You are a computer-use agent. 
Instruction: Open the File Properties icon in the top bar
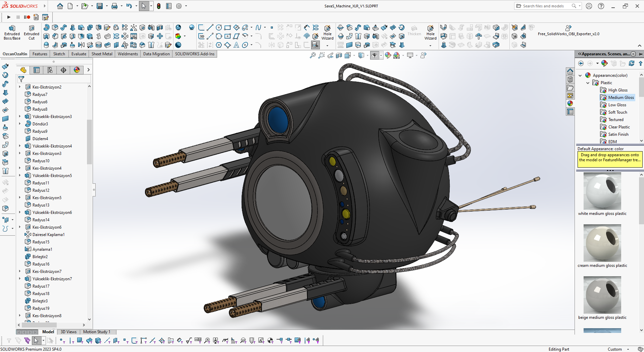[169, 6]
